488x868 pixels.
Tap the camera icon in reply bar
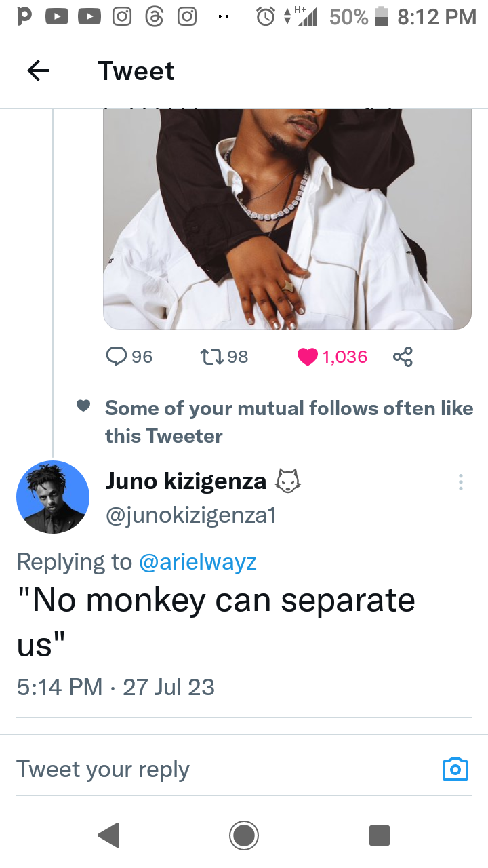[455, 769]
